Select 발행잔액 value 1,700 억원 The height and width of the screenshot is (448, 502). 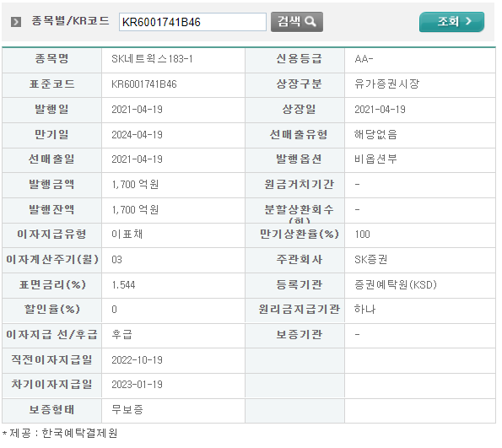[135, 210]
